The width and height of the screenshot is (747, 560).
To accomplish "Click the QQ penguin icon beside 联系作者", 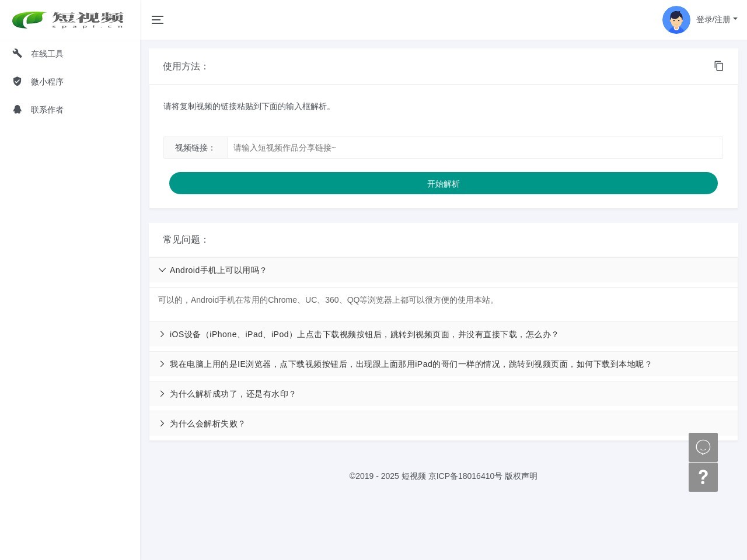I will coord(18,109).
